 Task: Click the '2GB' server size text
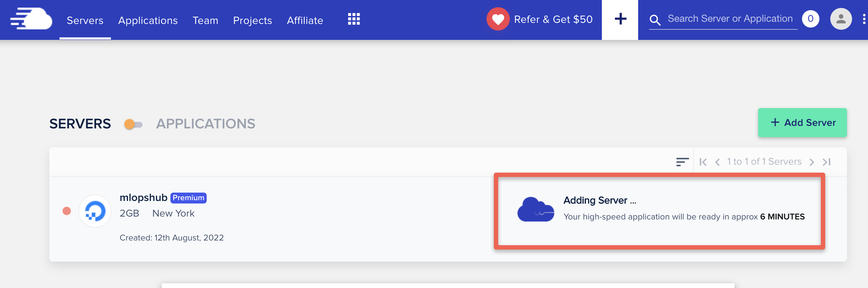point(129,213)
